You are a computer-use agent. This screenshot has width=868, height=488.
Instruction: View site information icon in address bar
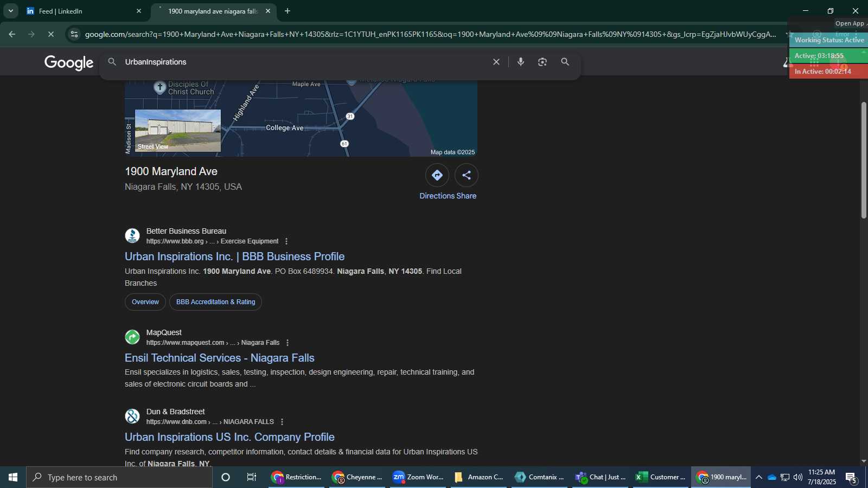[x=74, y=34]
